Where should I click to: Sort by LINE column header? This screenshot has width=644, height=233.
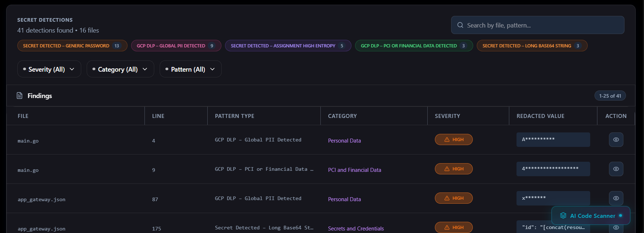pyautogui.click(x=158, y=116)
